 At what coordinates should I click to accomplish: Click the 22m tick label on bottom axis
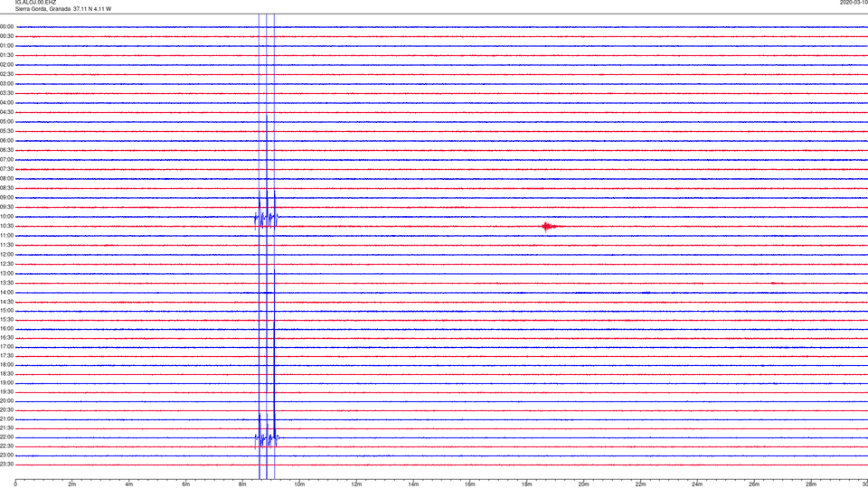640,484
